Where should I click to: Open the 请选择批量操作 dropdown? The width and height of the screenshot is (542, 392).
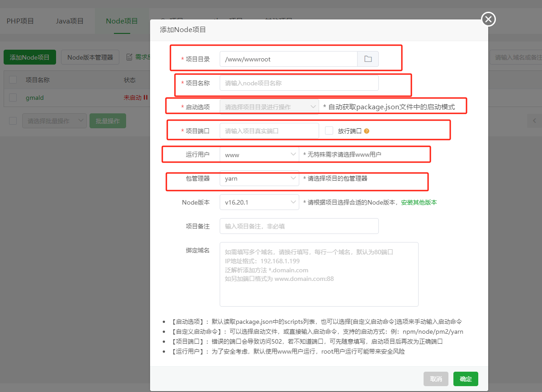54,121
